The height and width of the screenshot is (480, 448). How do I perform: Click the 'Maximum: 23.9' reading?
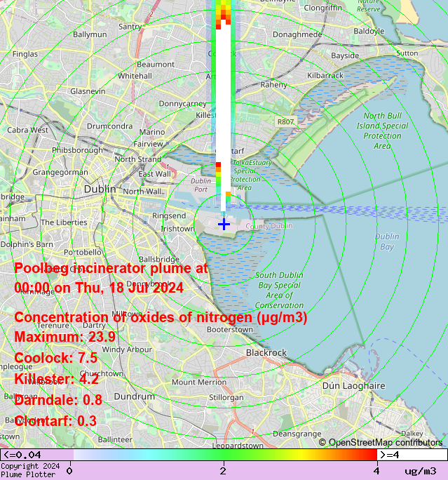click(65, 337)
